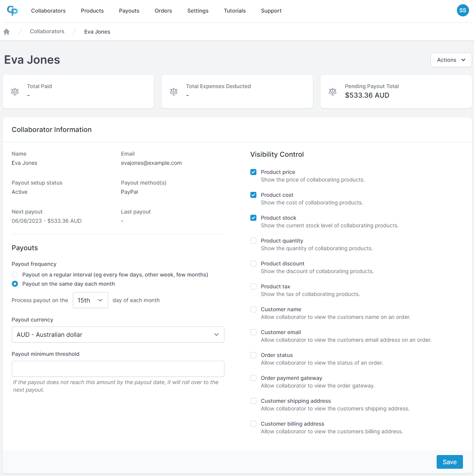The height and width of the screenshot is (476, 474).
Task: Click the GP app logo in the navbar
Action: click(13, 11)
